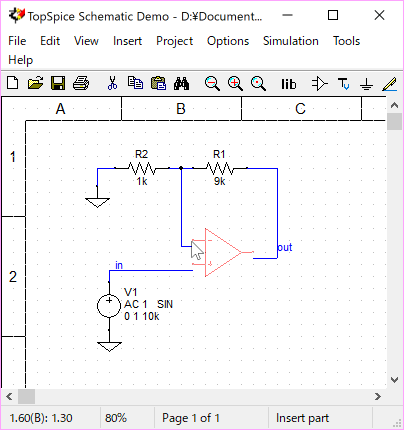The image size is (404, 430).
Task: Open the Simulation menu
Action: click(291, 41)
